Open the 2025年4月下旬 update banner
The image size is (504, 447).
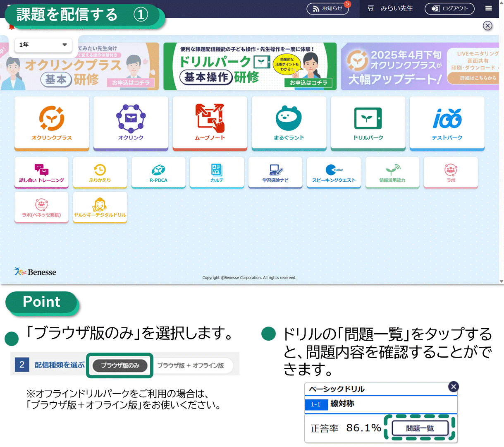(x=420, y=66)
